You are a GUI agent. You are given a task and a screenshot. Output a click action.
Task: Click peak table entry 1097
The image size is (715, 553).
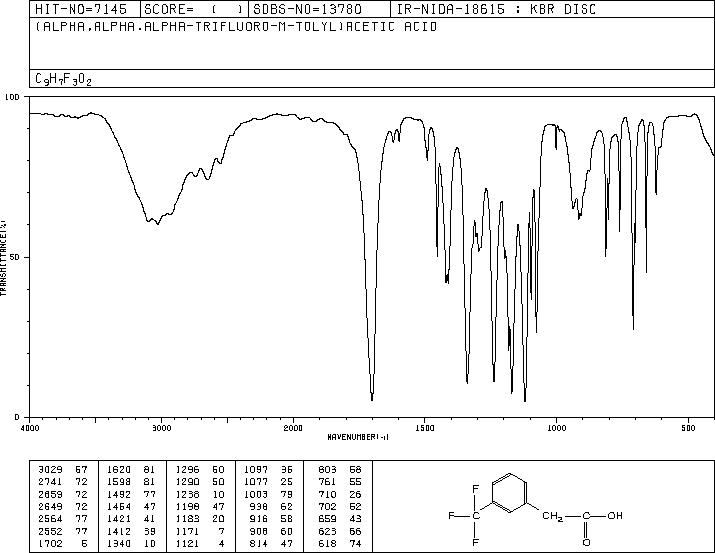[x=256, y=470]
